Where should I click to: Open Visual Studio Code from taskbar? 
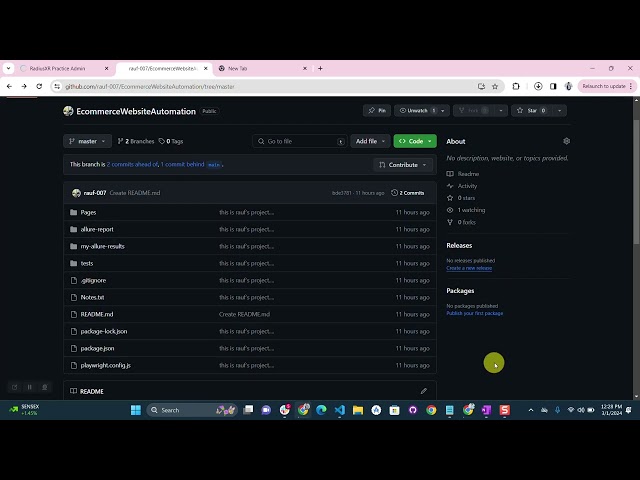340,410
